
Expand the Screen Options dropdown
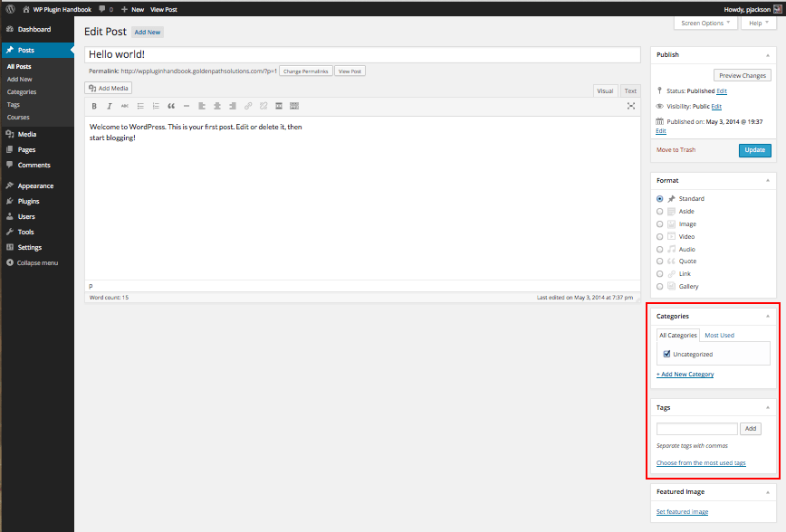pyautogui.click(x=706, y=23)
